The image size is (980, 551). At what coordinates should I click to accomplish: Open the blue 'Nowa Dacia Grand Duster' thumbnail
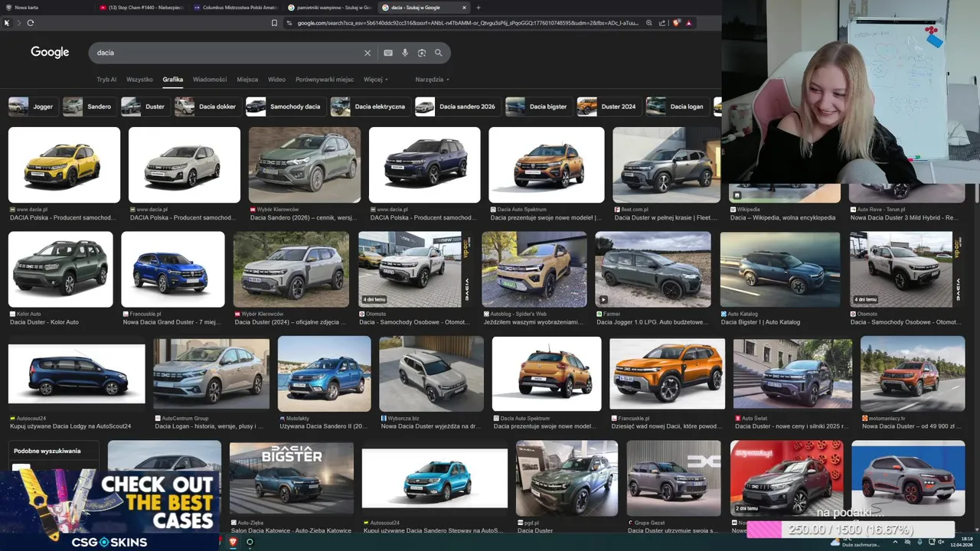[x=173, y=269]
